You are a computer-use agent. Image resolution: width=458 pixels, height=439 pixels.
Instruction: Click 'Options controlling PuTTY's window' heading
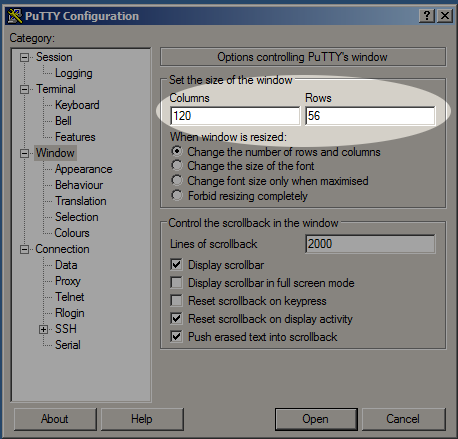[303, 57]
